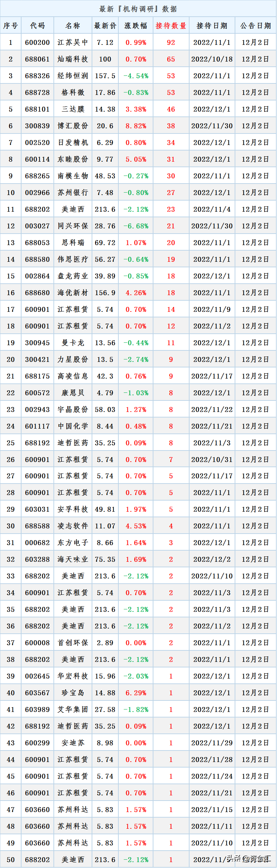Select the 8.82% change value
The height and width of the screenshot is (868, 277).
click(136, 126)
